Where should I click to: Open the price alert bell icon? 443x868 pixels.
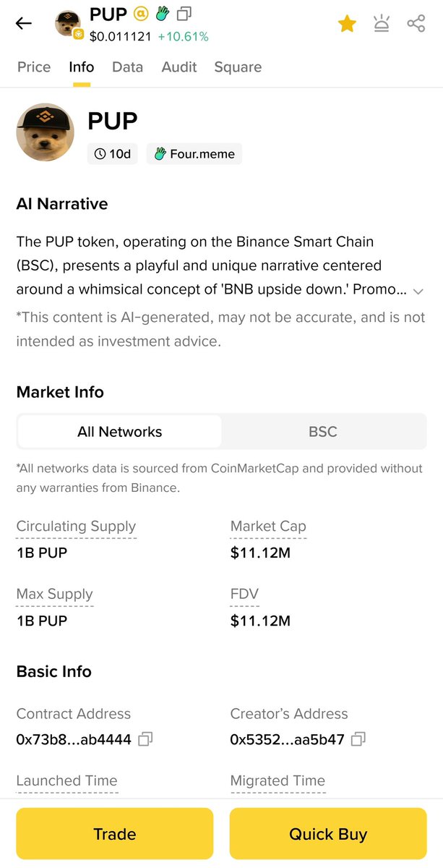coord(381,24)
